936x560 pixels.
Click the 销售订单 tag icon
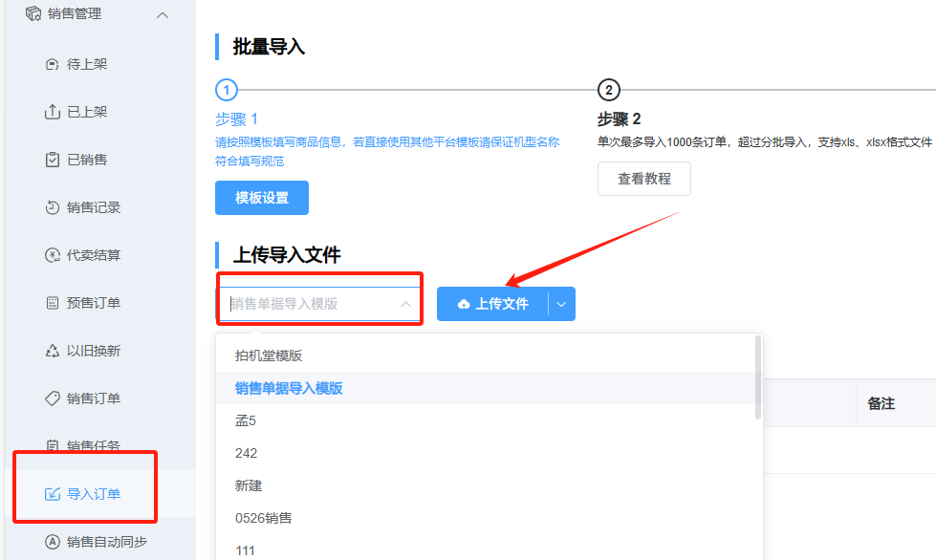(53, 398)
